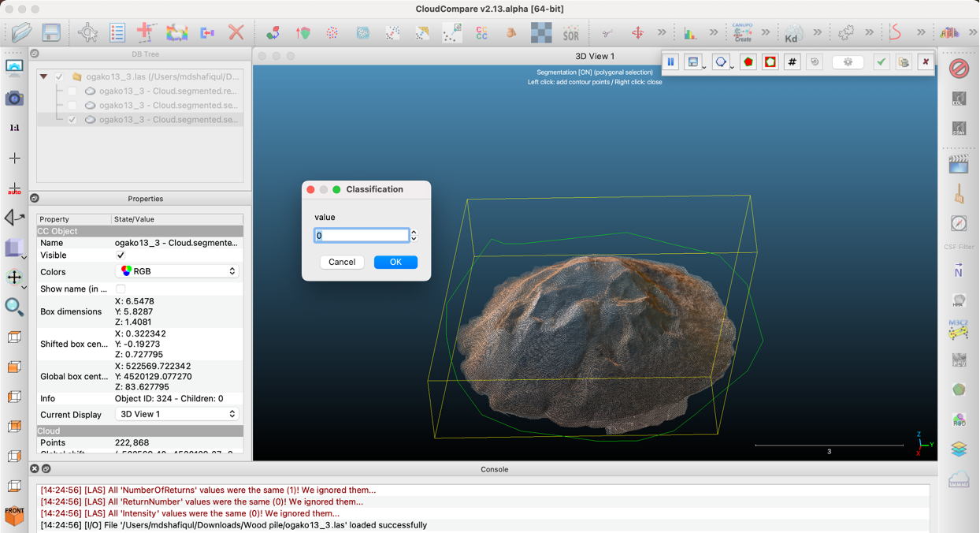Click the camera snapshot icon in sidebar
Viewport: 980px width, 533px height.
point(14,99)
